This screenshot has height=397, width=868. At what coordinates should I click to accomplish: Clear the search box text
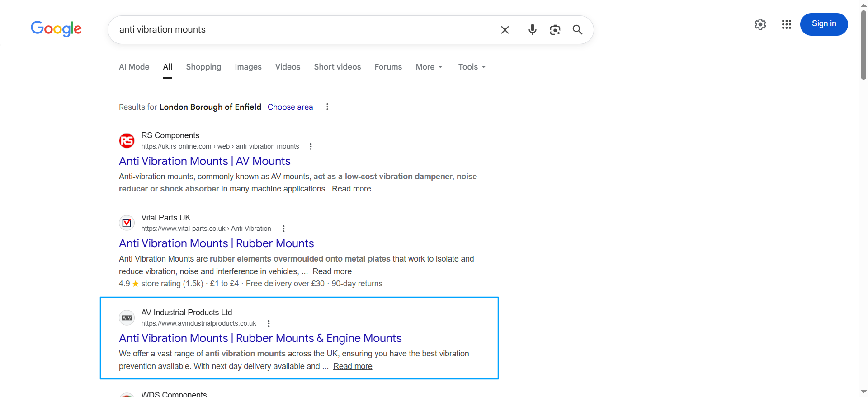point(505,30)
